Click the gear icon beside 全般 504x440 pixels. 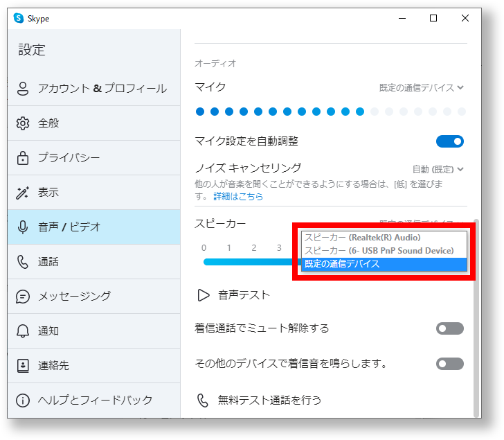tap(23, 123)
